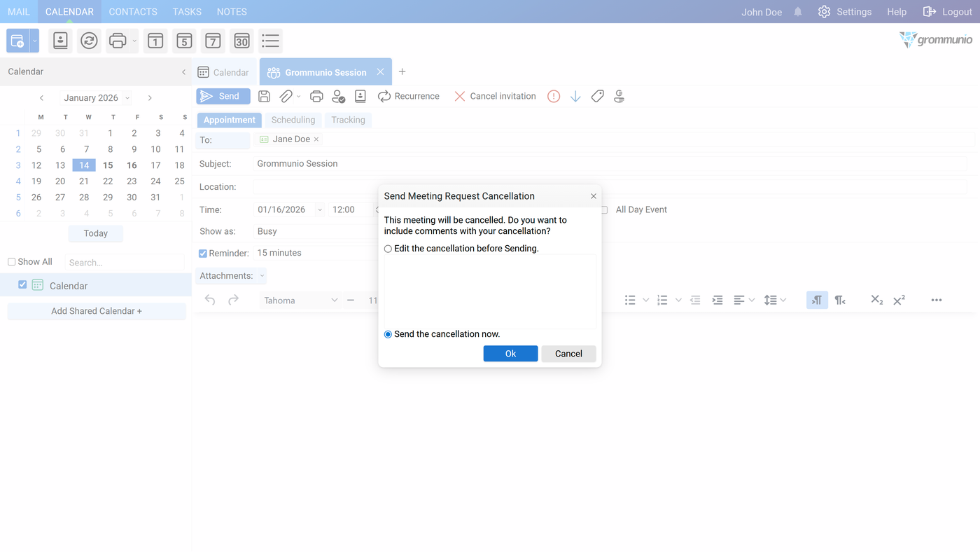The image size is (980, 552).
Task: Select Edit the cancellation before Sending
Action: click(388, 249)
